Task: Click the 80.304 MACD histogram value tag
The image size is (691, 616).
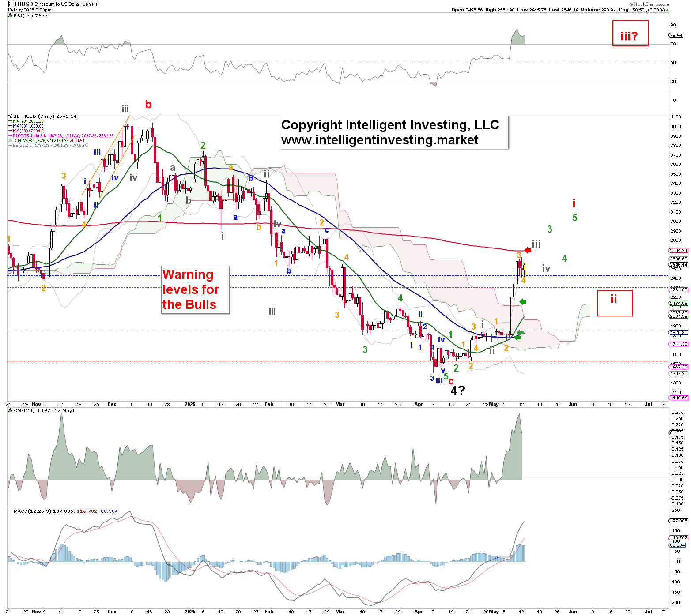Action: click(678, 545)
